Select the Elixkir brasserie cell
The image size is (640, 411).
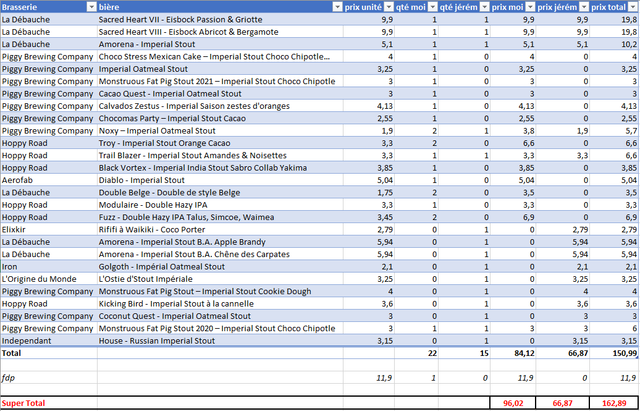(x=49, y=229)
